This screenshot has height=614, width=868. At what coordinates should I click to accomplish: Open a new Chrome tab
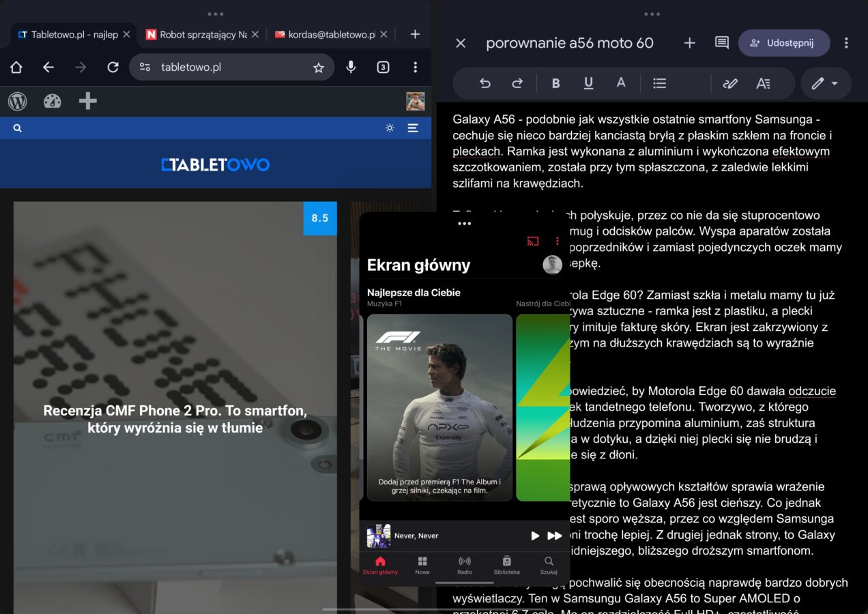coord(415,34)
